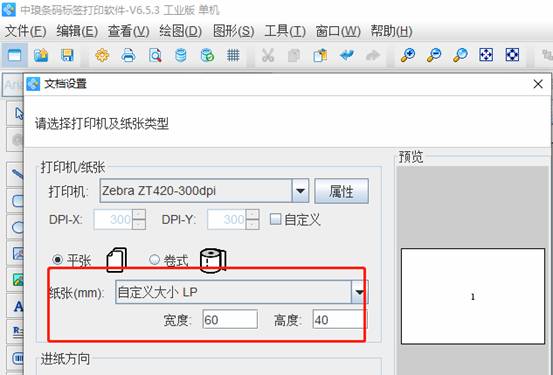
Task: Click the paper roll icon beside 卷式
Action: pyautogui.click(x=213, y=261)
